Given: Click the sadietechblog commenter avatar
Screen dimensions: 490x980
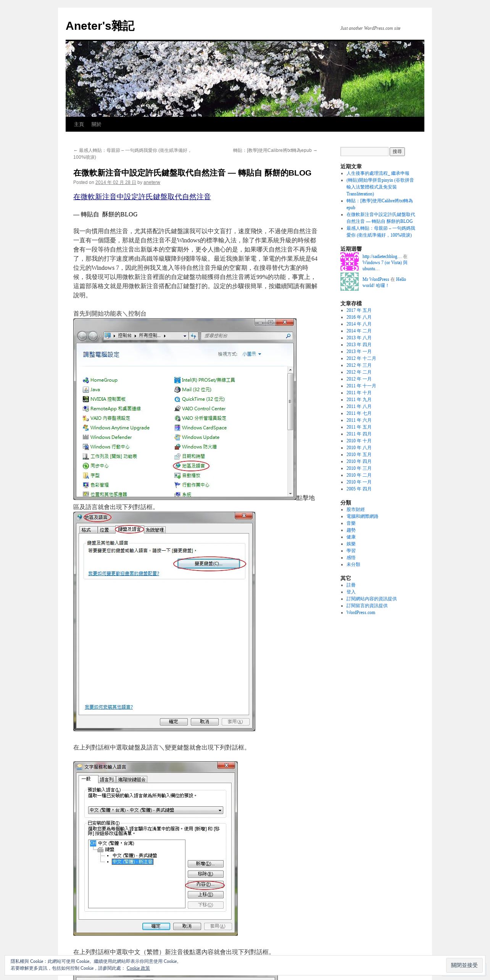Looking at the screenshot, I should pyautogui.click(x=349, y=261).
